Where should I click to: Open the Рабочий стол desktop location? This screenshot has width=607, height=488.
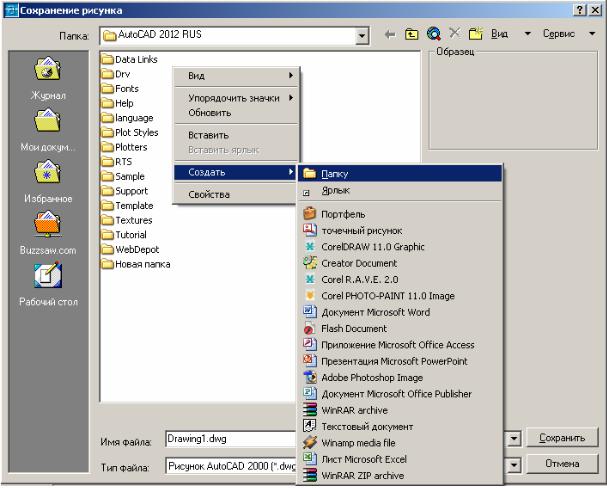point(48,284)
